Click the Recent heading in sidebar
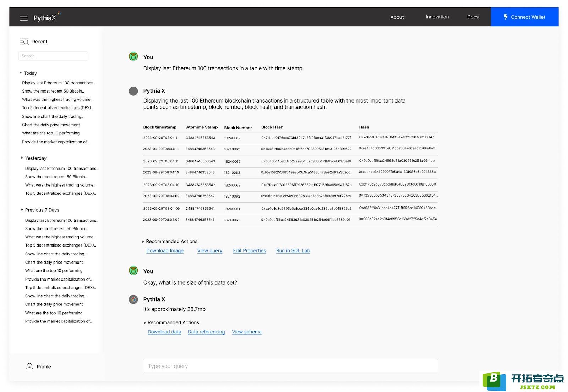The width and height of the screenshot is (568, 392). click(39, 42)
